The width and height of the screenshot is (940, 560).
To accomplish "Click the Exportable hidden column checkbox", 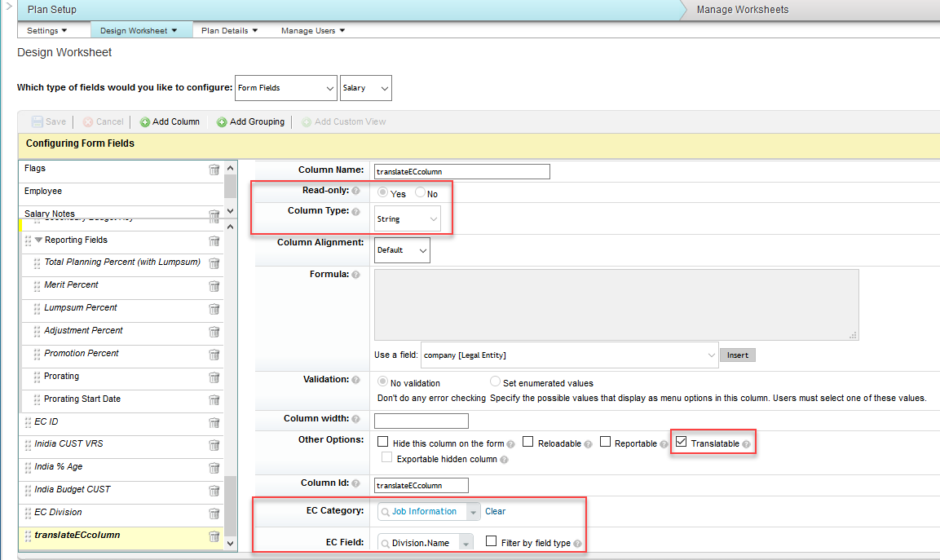I will click(387, 457).
